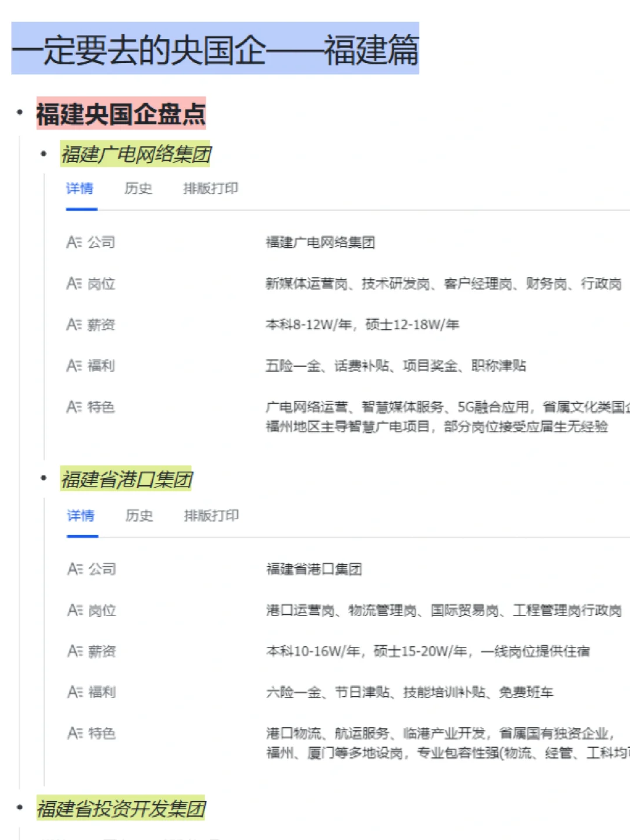Screen dimensions: 630x840
Task: Open 排版打印 tab under 福建广电网络集团
Action: coord(211,188)
